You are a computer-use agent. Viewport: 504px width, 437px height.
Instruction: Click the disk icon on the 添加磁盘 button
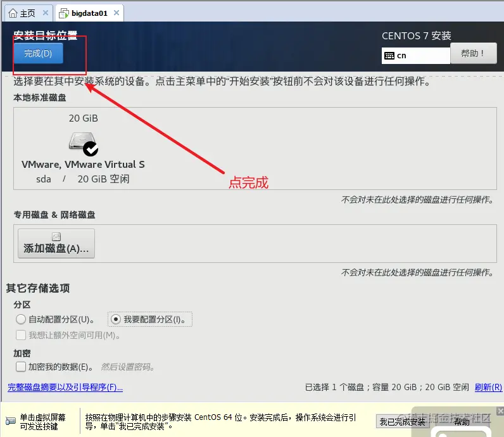pos(56,237)
